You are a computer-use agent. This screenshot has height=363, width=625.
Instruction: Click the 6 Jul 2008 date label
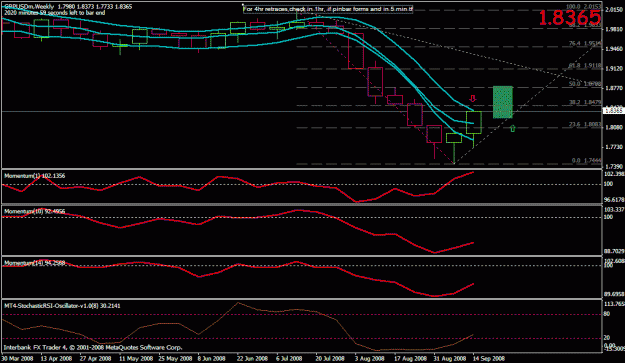click(x=289, y=358)
